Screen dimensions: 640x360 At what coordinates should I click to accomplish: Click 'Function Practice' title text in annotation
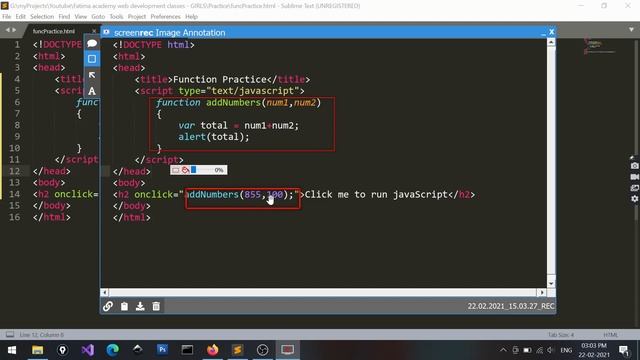click(x=220, y=79)
